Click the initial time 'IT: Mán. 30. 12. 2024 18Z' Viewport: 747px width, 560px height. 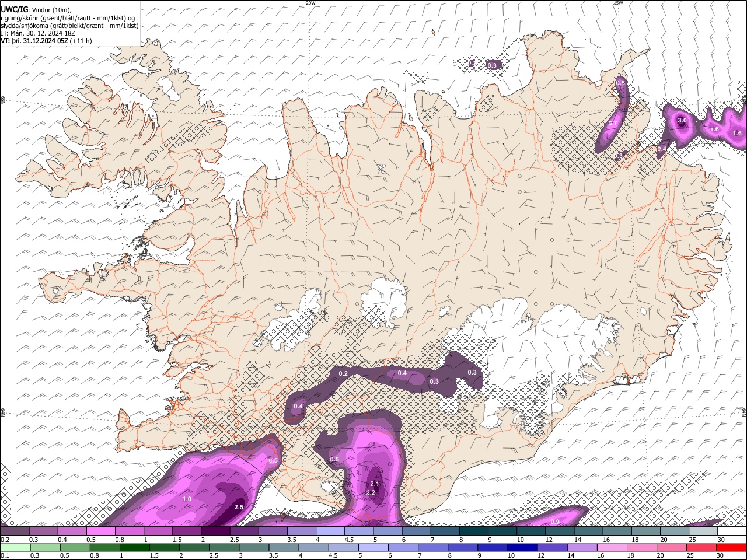tap(38, 33)
